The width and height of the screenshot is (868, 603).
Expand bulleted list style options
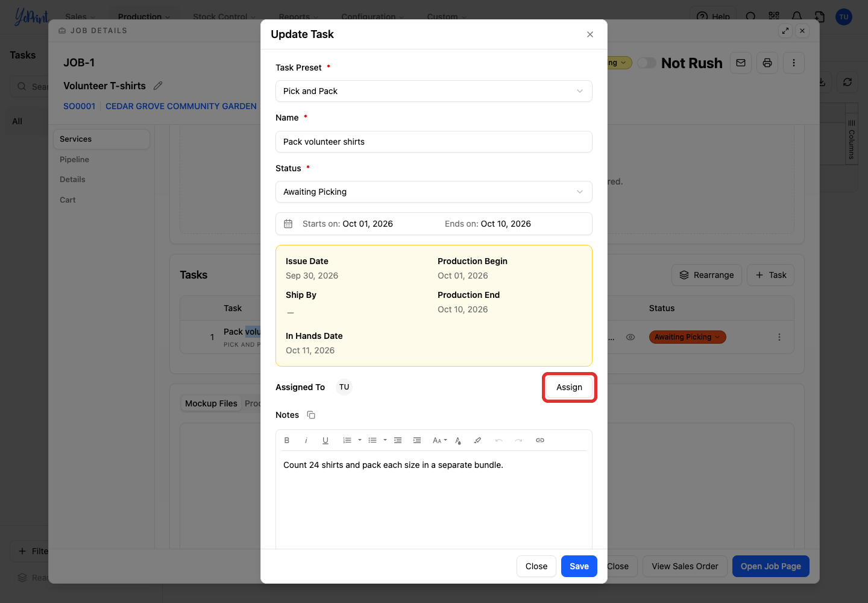coord(385,440)
